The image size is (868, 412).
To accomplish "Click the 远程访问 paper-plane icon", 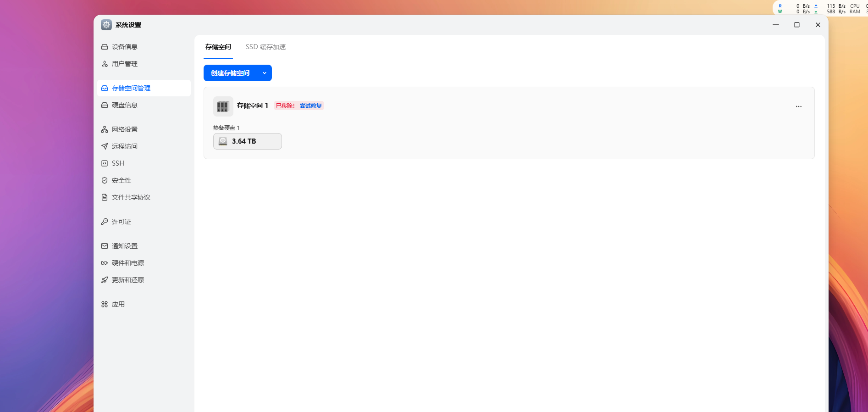I will coord(105,146).
